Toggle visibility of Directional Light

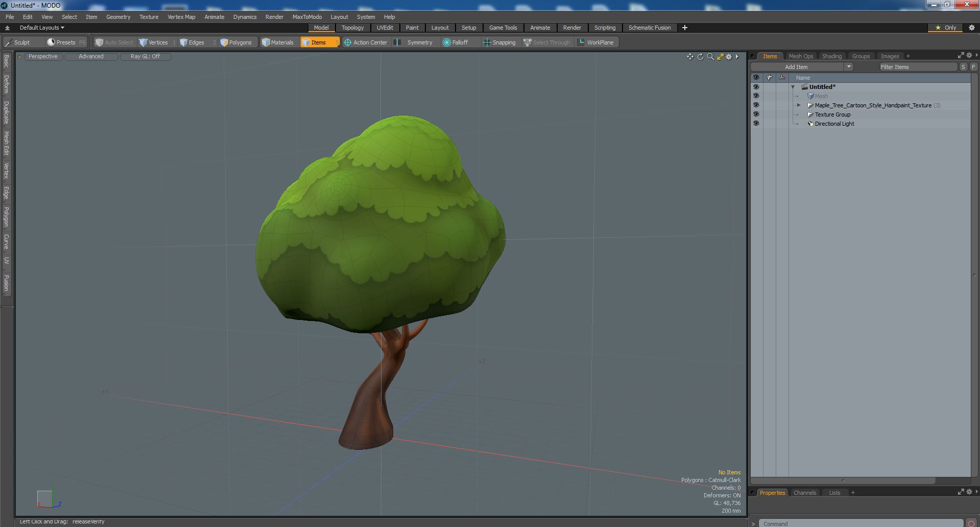tap(756, 124)
